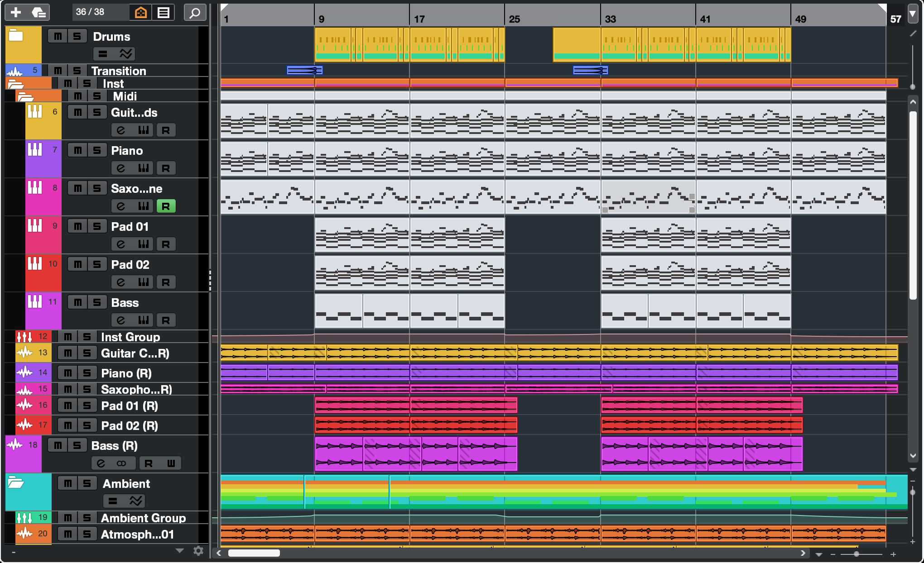Solo the Saxophone MIDI track
The image size is (924, 563).
tap(97, 189)
